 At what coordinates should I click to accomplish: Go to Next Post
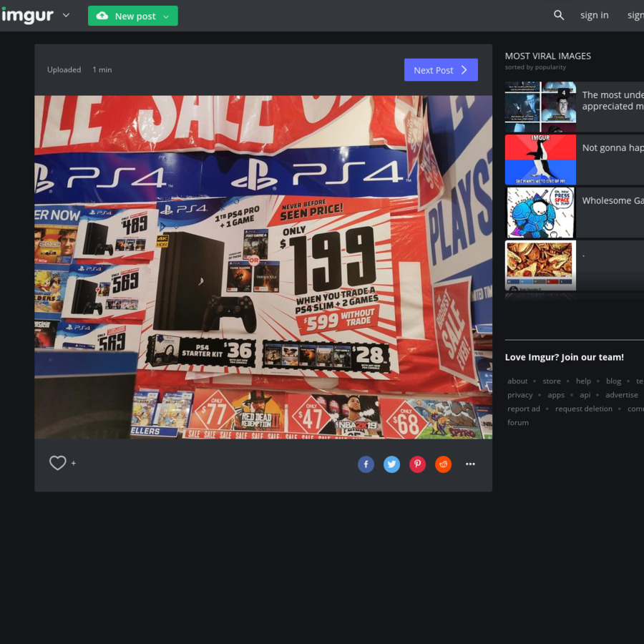[440, 70]
